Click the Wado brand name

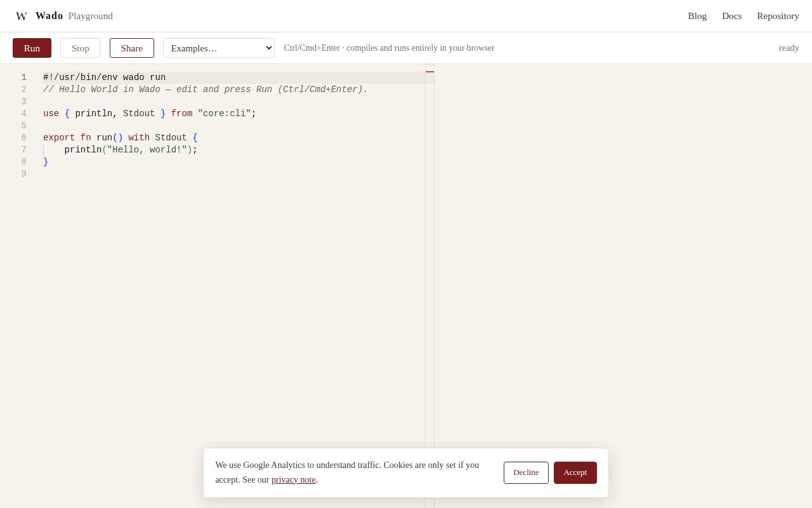coord(49,16)
